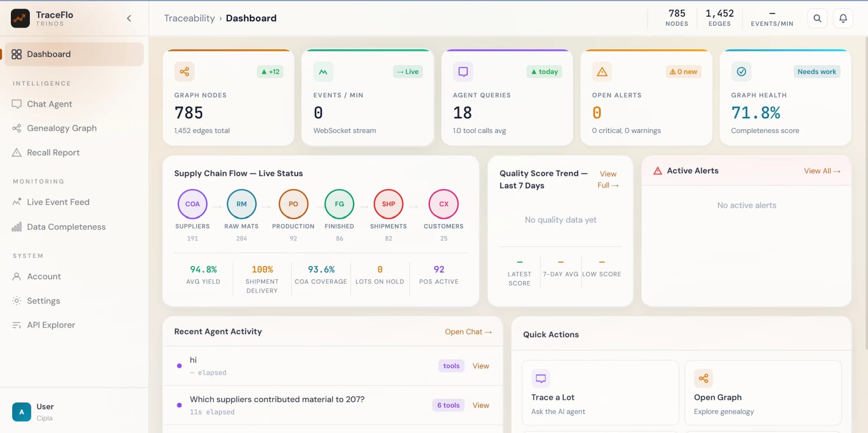The width and height of the screenshot is (868, 433).
Task: Click the 94.8% Avg Yield value
Action: pos(203,269)
